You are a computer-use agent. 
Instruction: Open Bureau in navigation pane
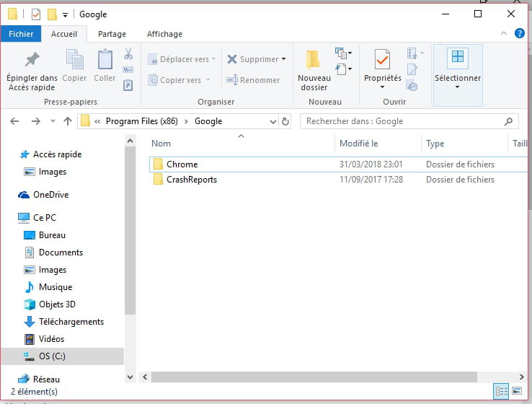pos(52,235)
